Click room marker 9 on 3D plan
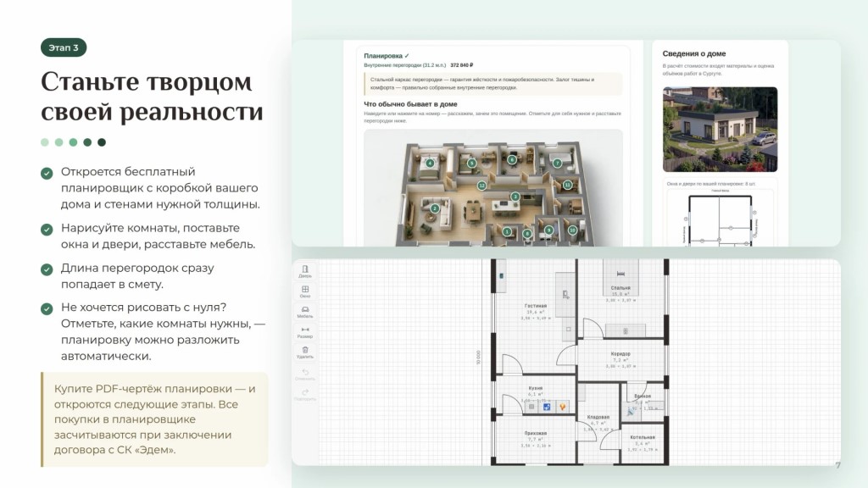The image size is (868, 488). tap(548, 230)
